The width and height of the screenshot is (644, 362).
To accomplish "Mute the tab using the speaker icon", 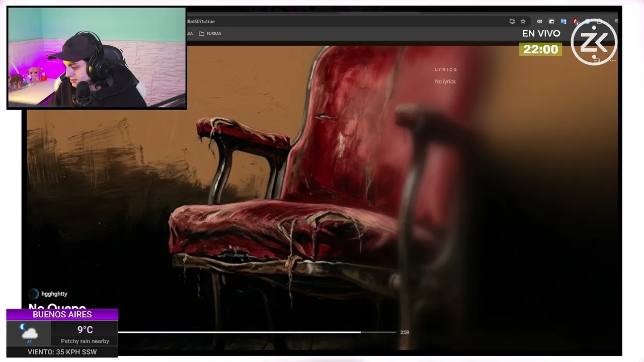I will click(539, 22).
